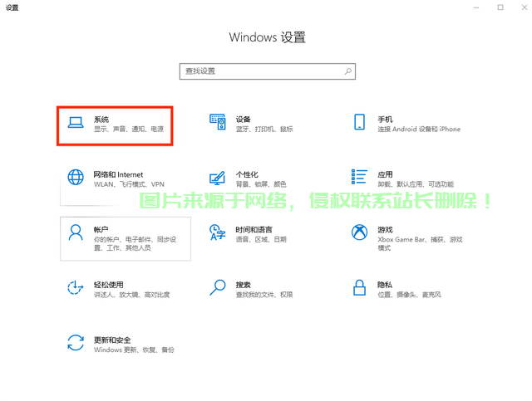Open 网络和 Internet title
The image size is (532, 401).
[x=118, y=174]
